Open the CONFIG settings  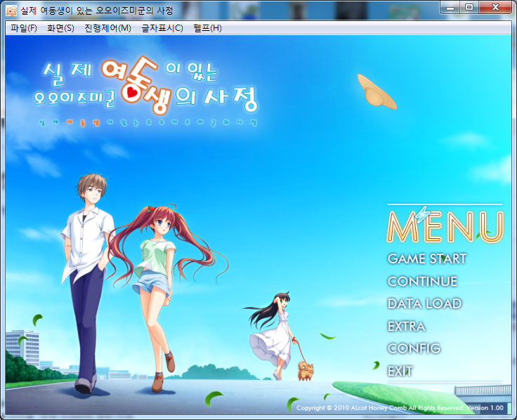coord(414,348)
